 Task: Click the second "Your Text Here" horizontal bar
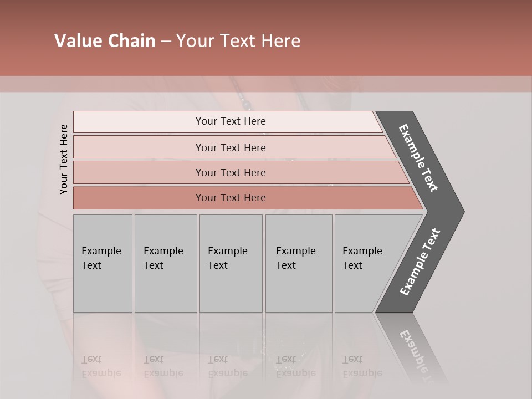point(234,147)
